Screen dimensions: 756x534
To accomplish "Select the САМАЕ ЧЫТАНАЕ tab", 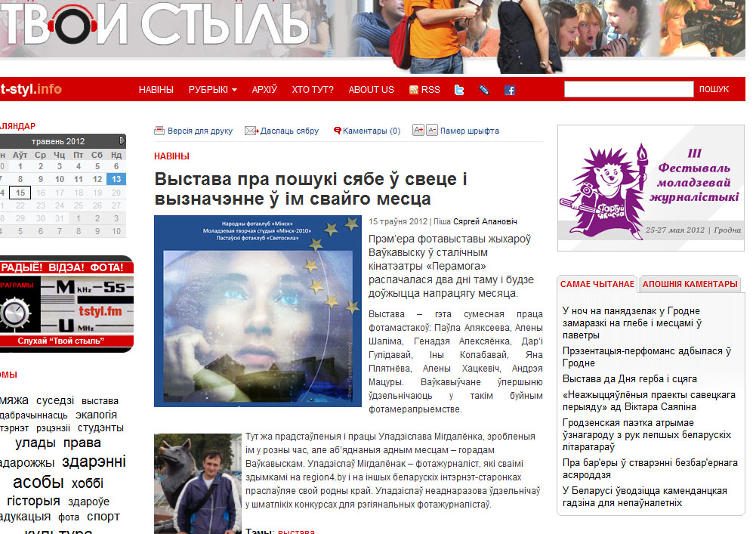I will (597, 284).
